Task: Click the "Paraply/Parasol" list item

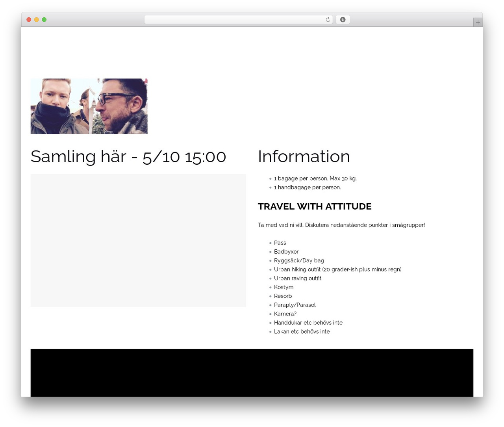Action: [x=295, y=305]
